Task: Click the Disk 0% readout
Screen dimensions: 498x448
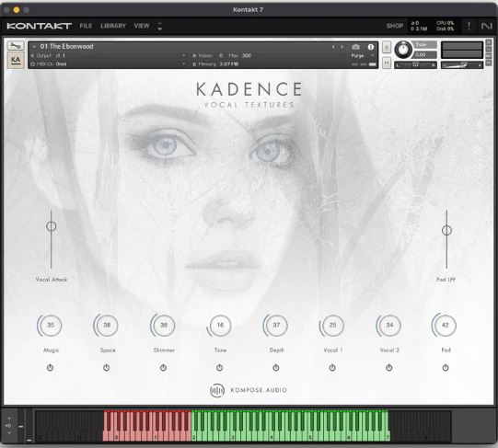Action: [x=445, y=29]
